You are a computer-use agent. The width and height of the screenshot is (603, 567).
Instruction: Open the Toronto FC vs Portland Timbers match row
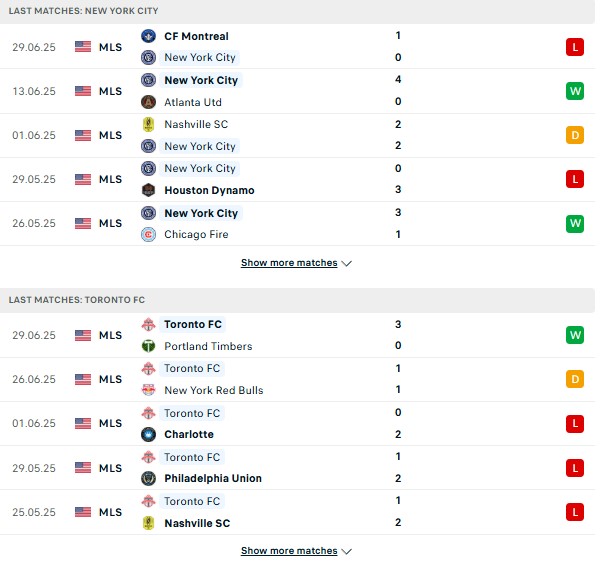[x=297, y=335]
